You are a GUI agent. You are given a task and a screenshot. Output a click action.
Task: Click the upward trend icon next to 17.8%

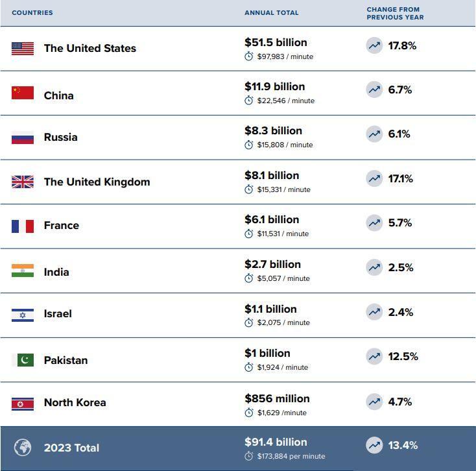point(374,45)
